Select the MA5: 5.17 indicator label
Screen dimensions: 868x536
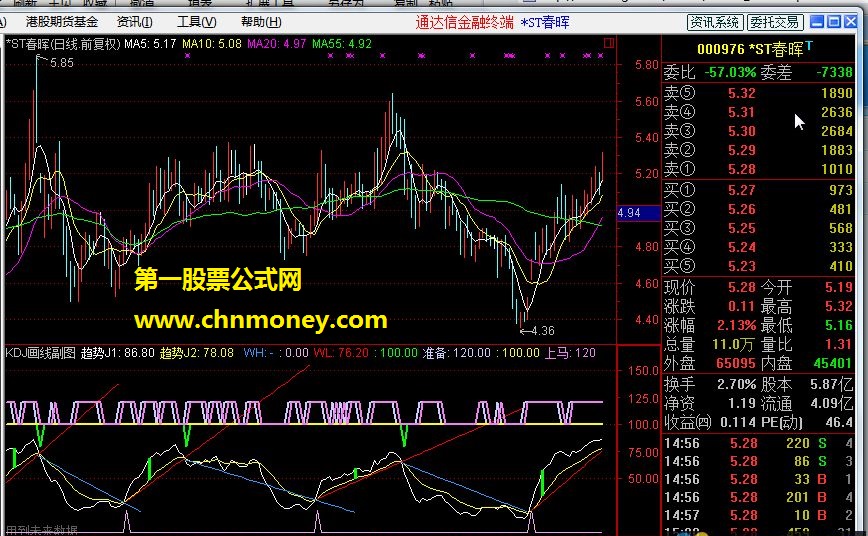coord(150,44)
